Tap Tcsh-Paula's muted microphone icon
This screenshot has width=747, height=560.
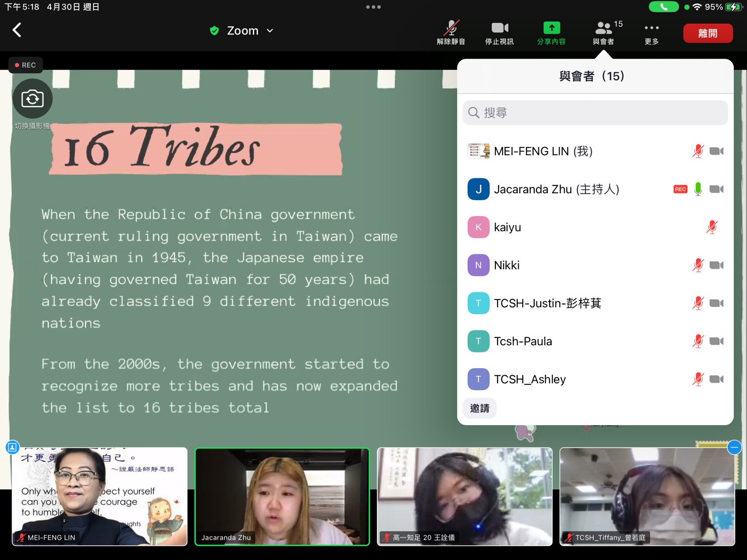click(x=698, y=341)
